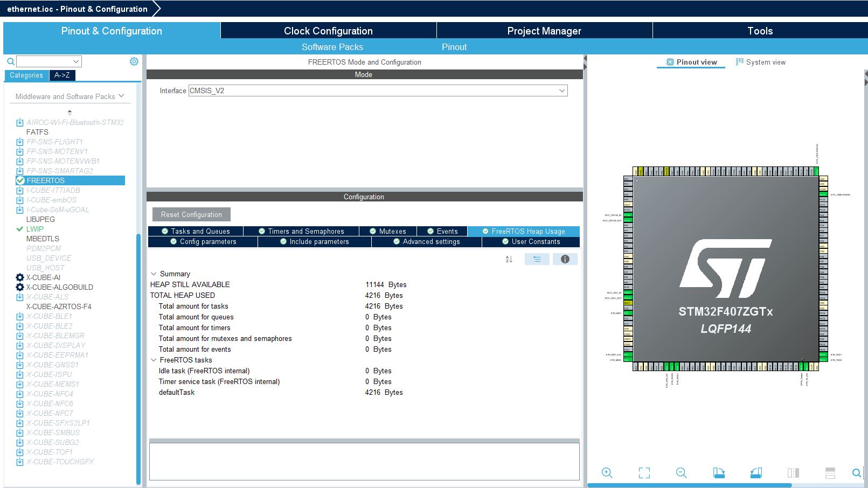Collapse the FreeRTOS tasks summary group
Image resolution: width=868 pixels, height=488 pixels.
(154, 360)
